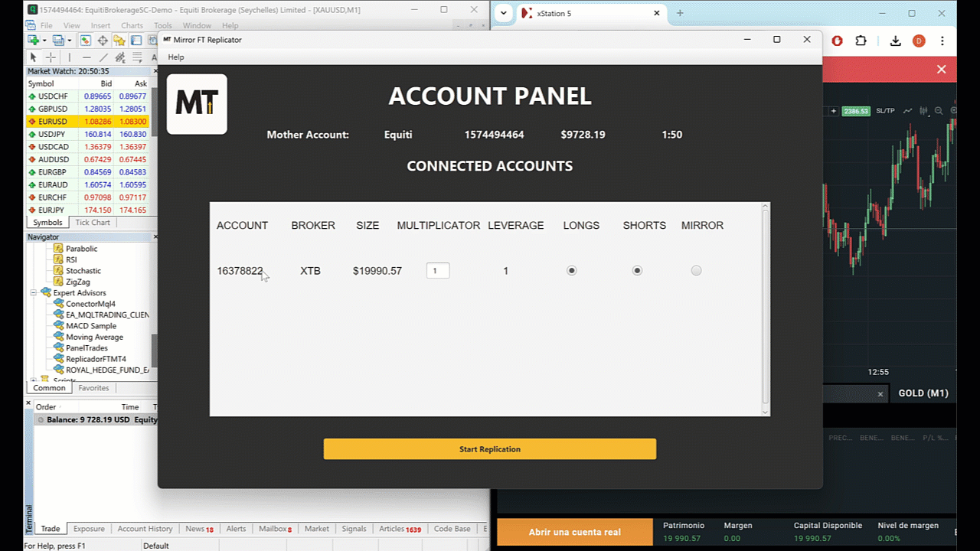Toggle the LONGS radio button for account 16378822
This screenshot has width=980, height=551.
[x=571, y=270]
